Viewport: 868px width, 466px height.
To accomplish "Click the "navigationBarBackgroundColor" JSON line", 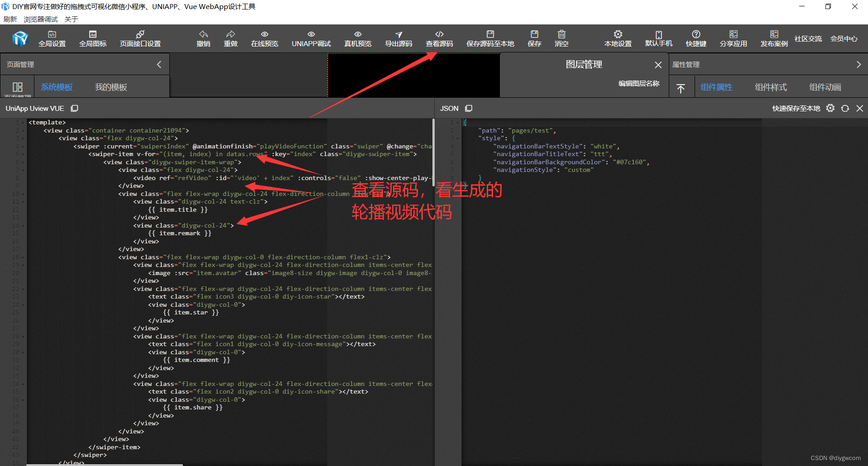I will [x=572, y=162].
